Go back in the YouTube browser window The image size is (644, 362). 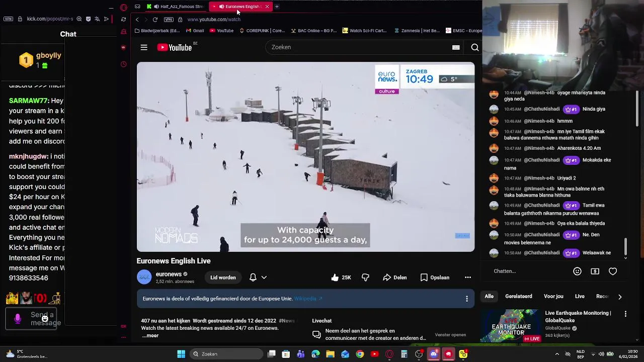[137, 20]
